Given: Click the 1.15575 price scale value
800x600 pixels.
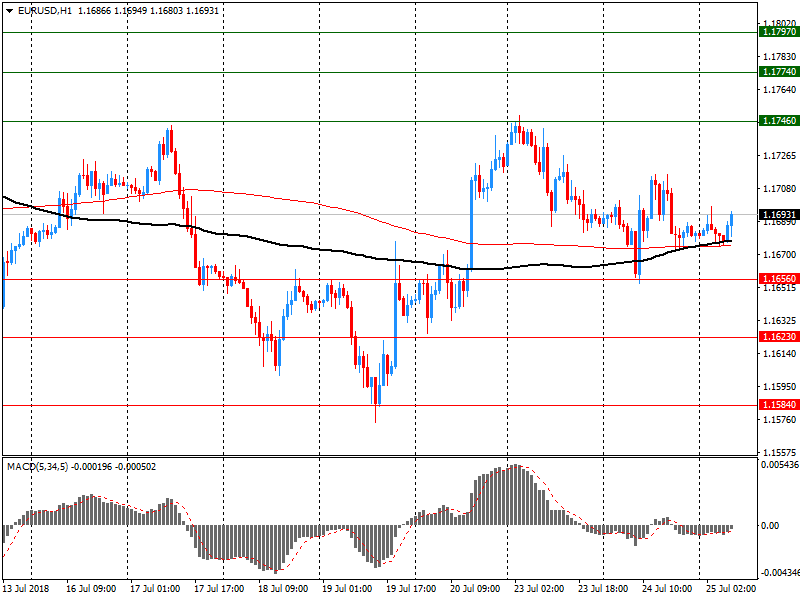Looking at the screenshot, I should (780, 453).
